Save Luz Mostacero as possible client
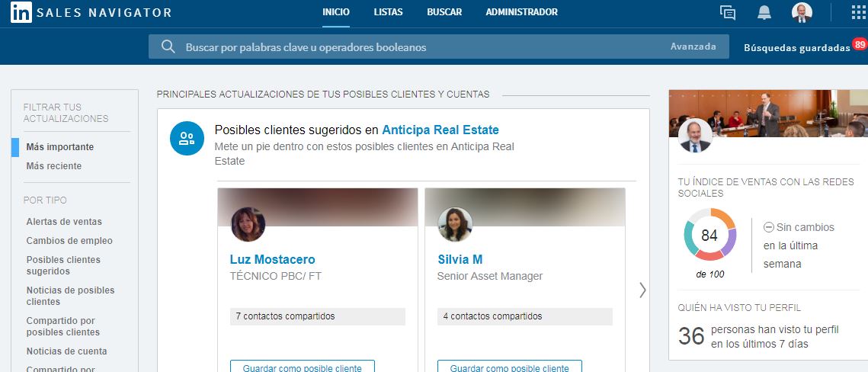 (x=303, y=367)
